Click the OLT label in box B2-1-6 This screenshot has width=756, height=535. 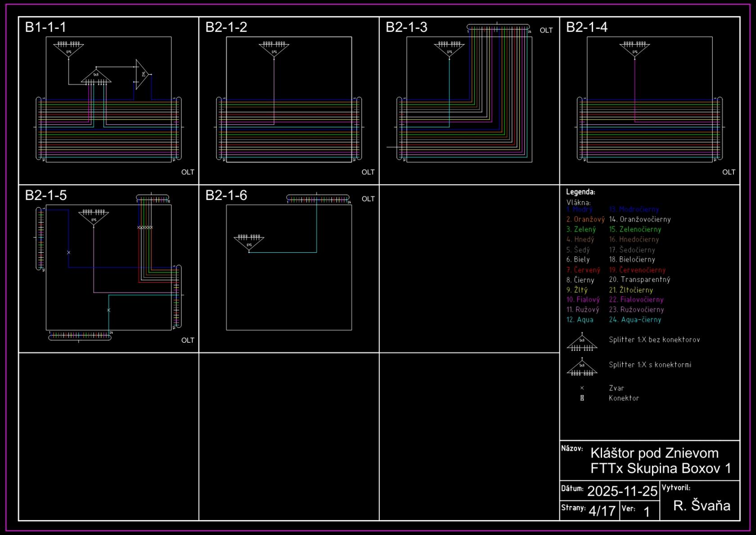pyautogui.click(x=368, y=199)
